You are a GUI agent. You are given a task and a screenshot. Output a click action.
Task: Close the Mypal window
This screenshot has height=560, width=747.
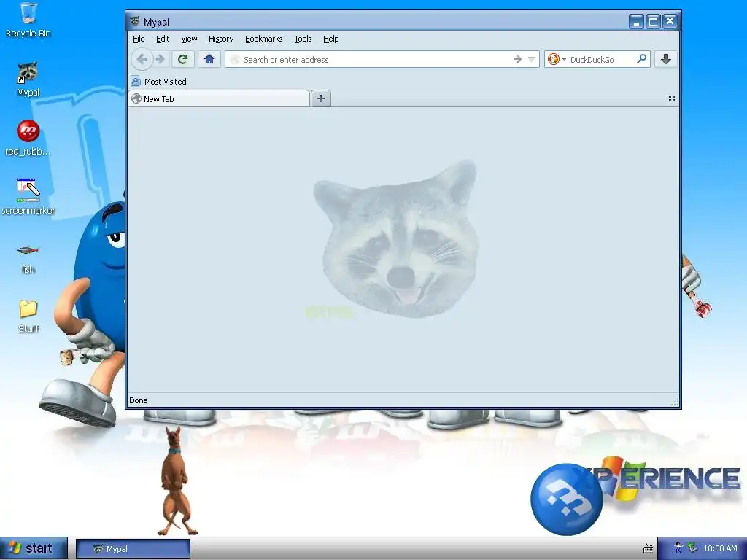pos(670,21)
